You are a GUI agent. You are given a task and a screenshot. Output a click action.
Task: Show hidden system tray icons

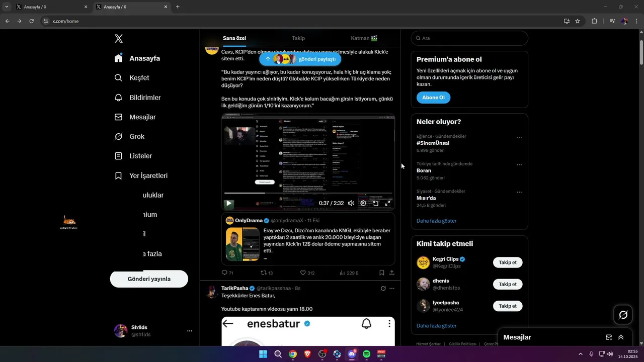coord(580,354)
